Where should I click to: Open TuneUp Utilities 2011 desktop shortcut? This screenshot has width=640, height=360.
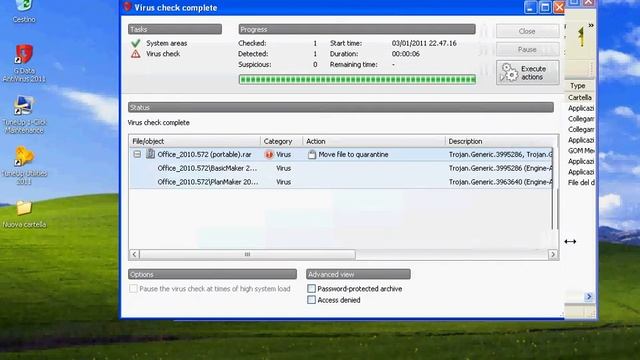pos(24,165)
